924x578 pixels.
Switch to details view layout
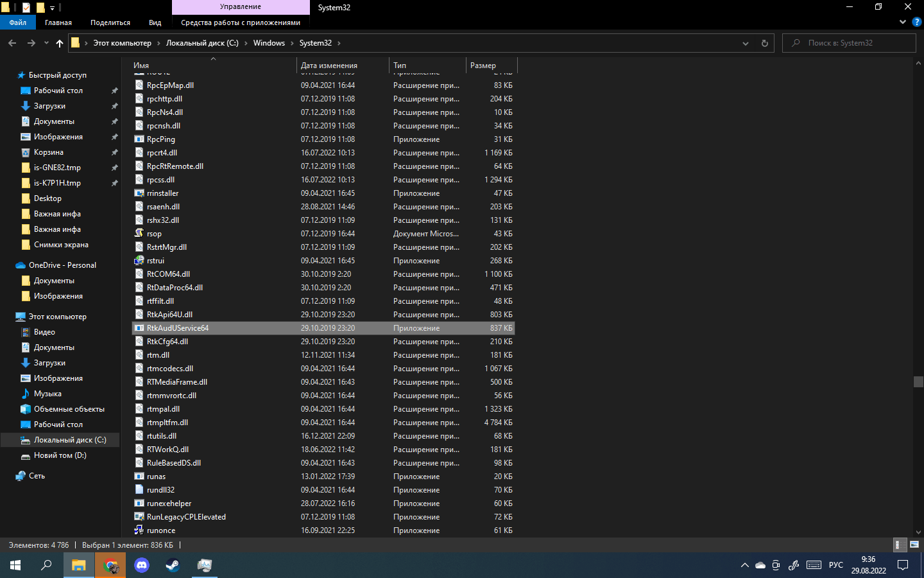click(x=900, y=545)
